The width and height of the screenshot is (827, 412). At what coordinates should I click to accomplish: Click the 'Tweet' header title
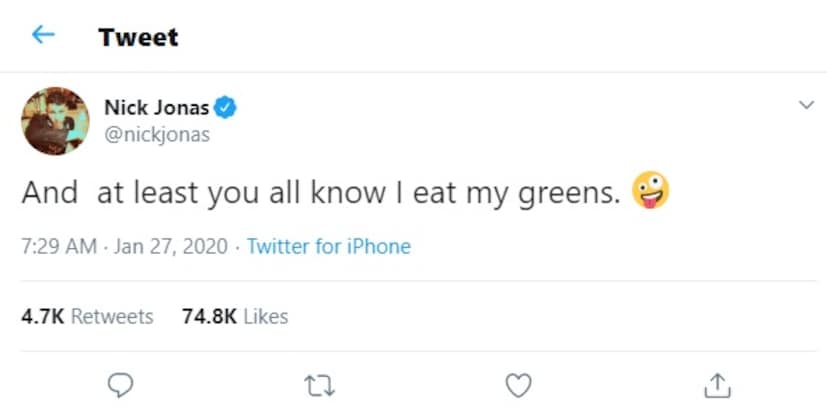[138, 37]
